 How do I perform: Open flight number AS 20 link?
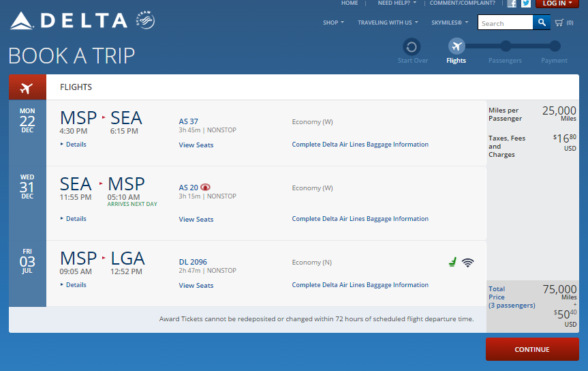click(x=188, y=188)
